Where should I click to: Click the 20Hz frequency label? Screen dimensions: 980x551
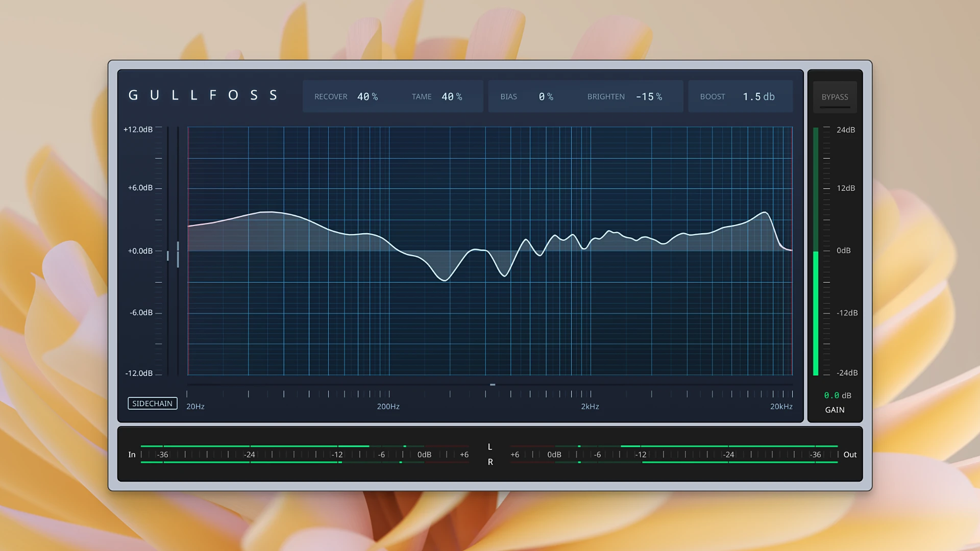(195, 407)
